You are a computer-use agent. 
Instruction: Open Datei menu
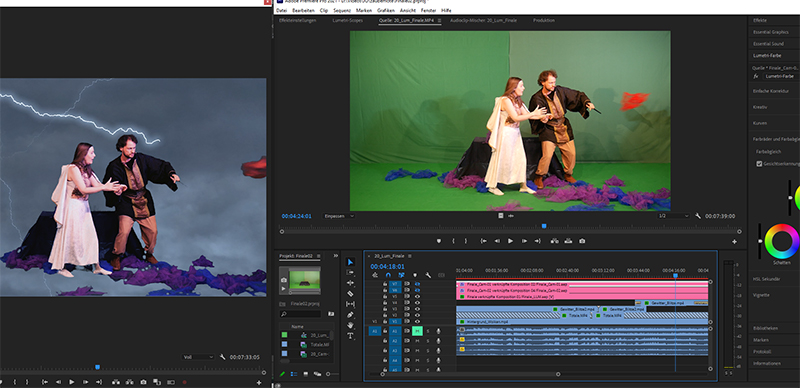[282, 10]
